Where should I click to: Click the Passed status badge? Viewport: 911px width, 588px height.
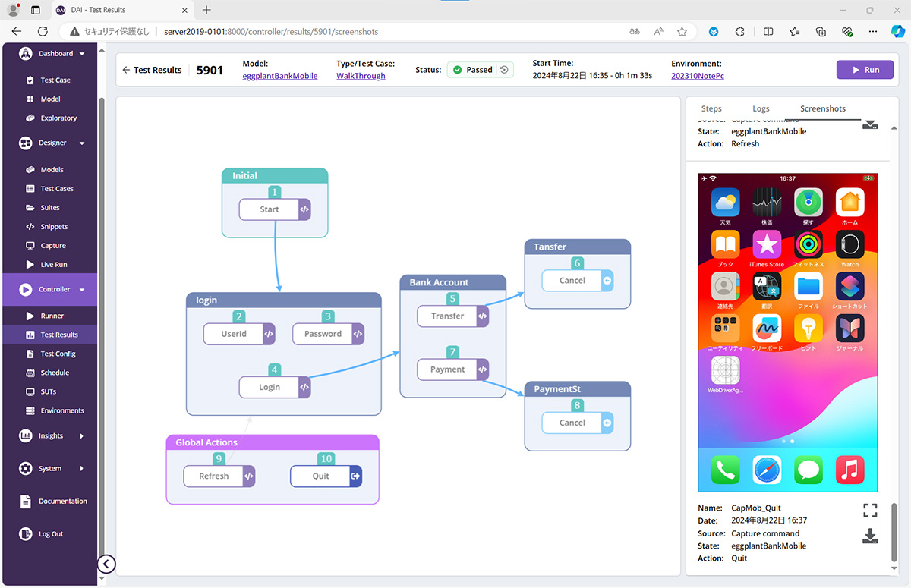481,70
